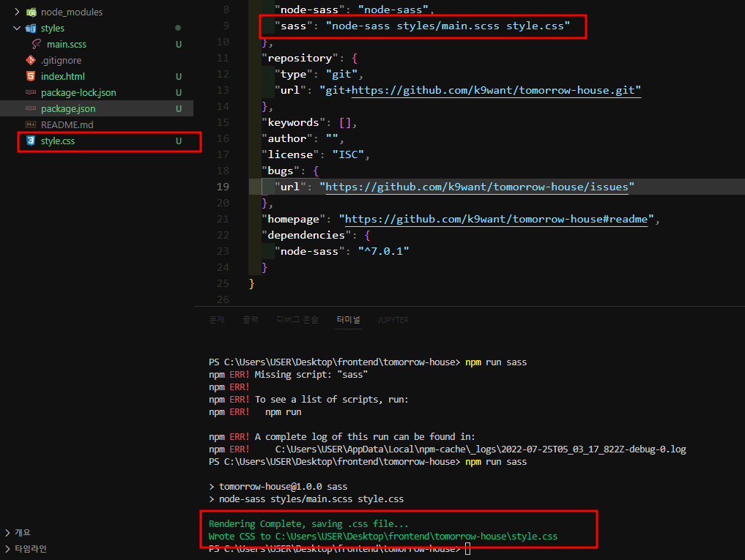Screen dimensions: 745x560
Task: Switch to the 디버그 콘솔 tab
Action: (297, 320)
